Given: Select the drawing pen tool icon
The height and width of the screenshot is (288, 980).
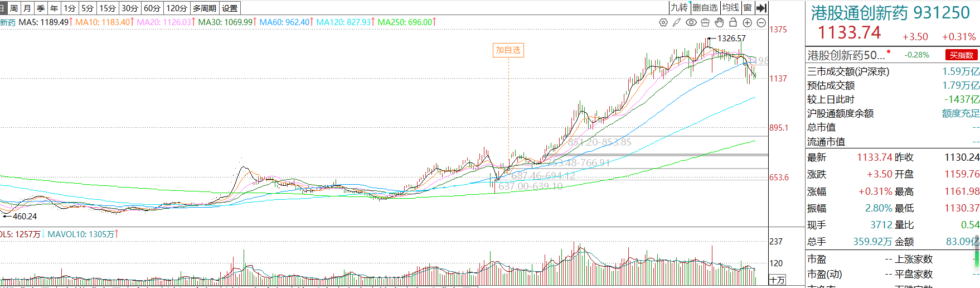Looking at the screenshot, I should coord(677,22).
